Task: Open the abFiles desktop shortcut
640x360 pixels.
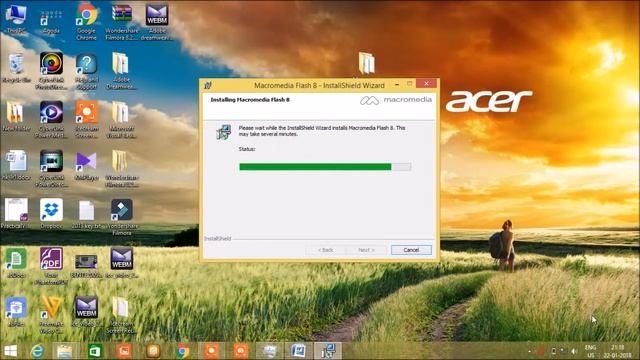Action: (16, 313)
